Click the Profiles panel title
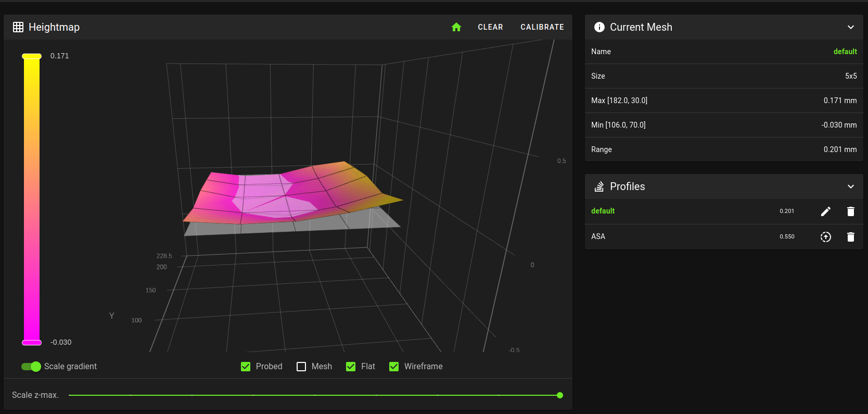Screen dimensions: 868x414 628,186
